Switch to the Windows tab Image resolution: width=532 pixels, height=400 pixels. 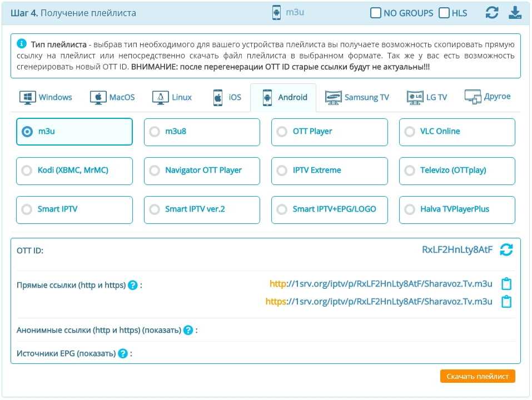tap(46, 97)
